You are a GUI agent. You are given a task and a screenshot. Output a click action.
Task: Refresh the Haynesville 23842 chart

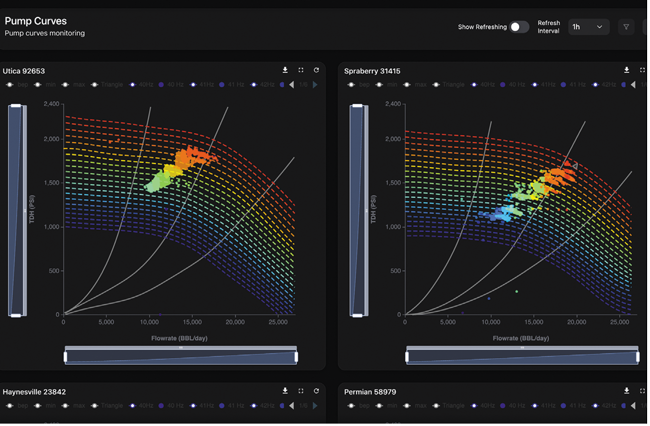point(316,391)
